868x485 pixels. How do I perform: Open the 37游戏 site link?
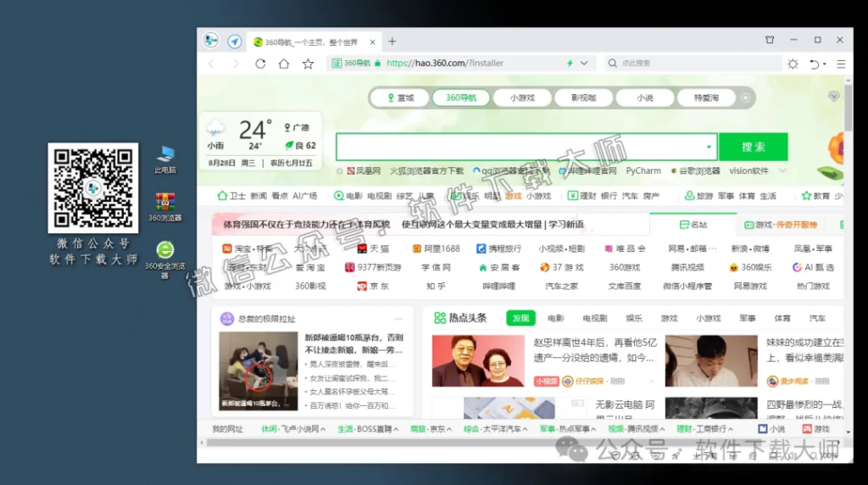(562, 267)
